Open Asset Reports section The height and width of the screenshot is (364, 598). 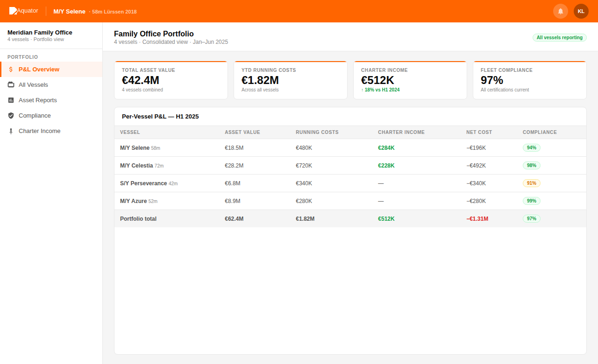point(51,100)
